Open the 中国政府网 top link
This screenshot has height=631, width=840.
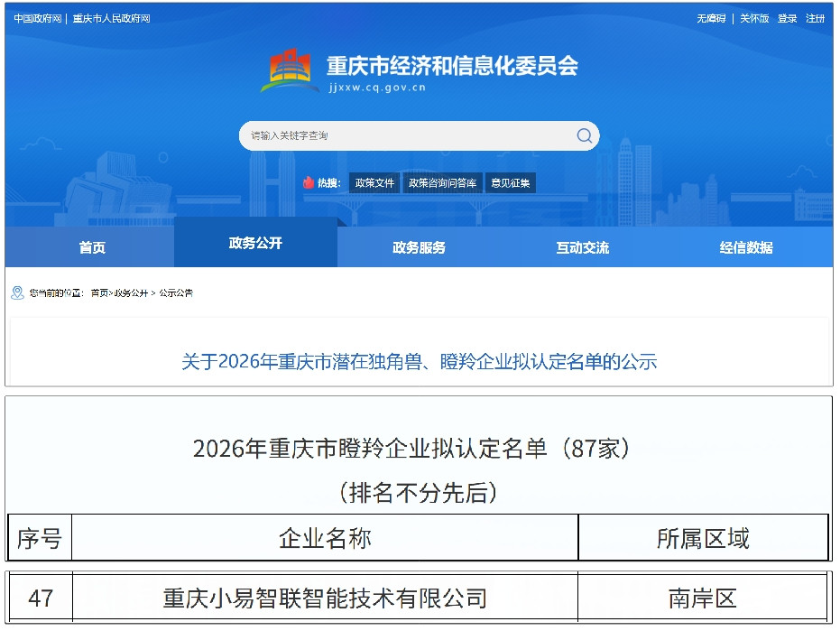(x=38, y=18)
